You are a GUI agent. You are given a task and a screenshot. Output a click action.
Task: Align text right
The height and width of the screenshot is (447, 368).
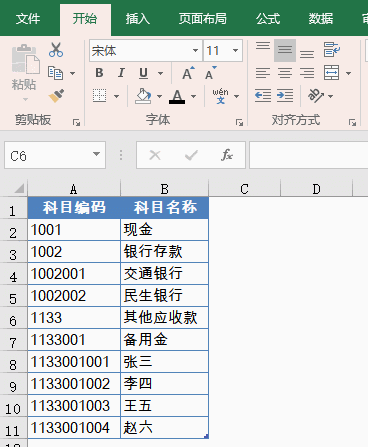(x=307, y=73)
